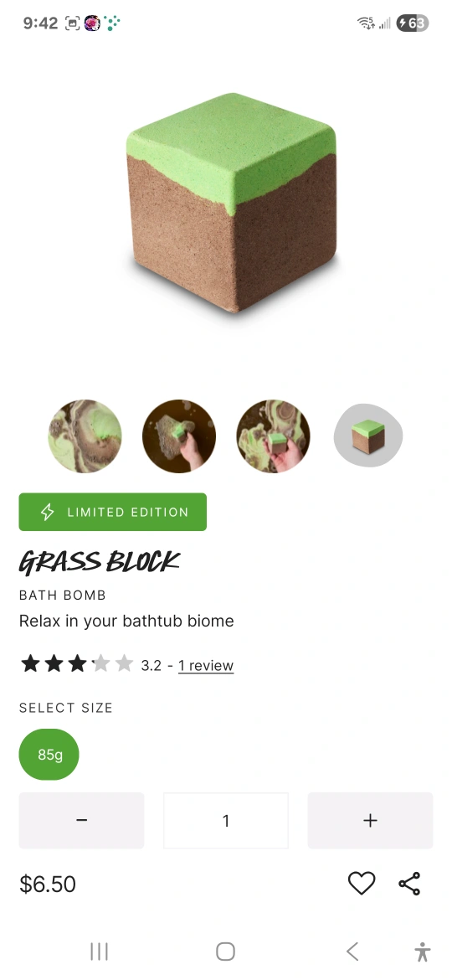Tap the share icon
Image resolution: width=452 pixels, height=980 pixels.
pyautogui.click(x=409, y=884)
